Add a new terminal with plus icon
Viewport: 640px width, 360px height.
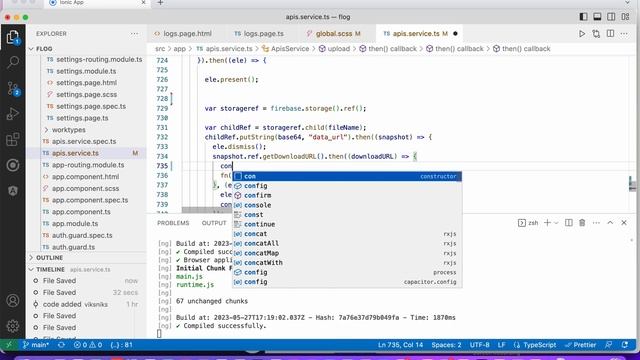(547, 223)
